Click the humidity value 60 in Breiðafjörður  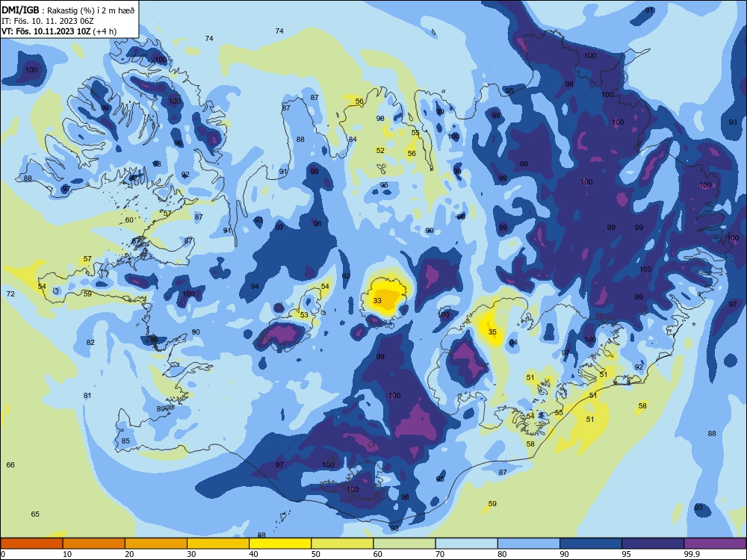(x=129, y=220)
